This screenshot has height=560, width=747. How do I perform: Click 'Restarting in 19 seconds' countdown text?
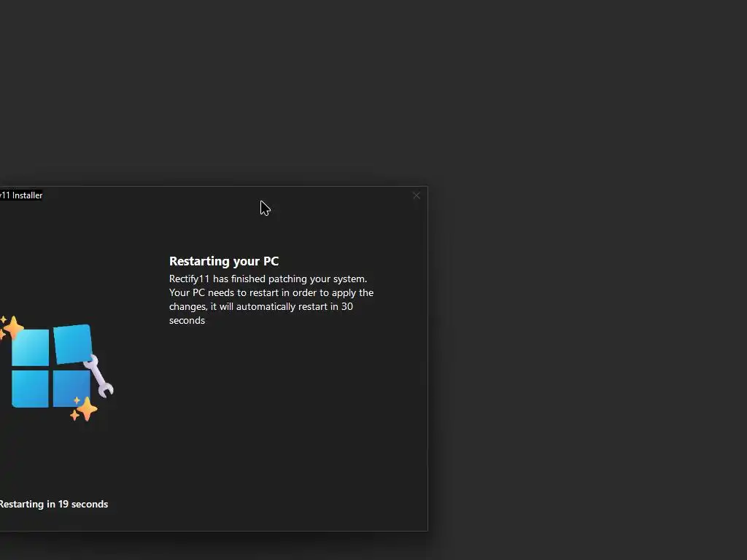coord(54,504)
